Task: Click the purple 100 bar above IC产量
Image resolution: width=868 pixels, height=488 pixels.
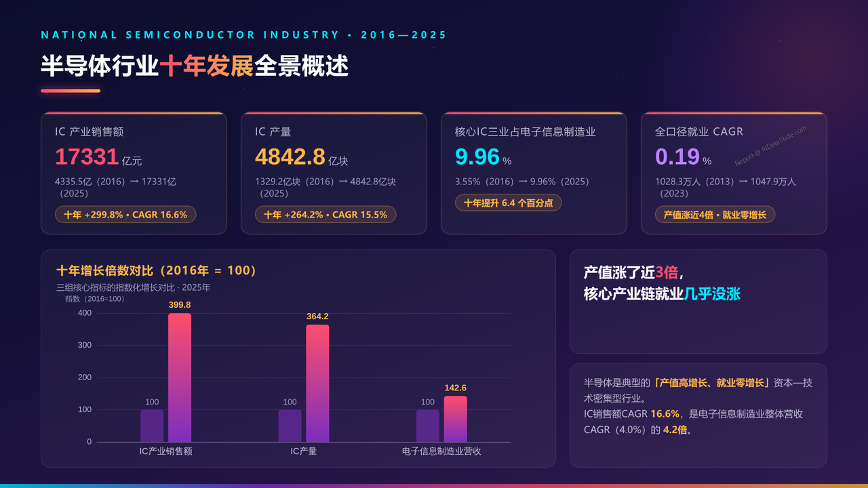Action: (290, 426)
